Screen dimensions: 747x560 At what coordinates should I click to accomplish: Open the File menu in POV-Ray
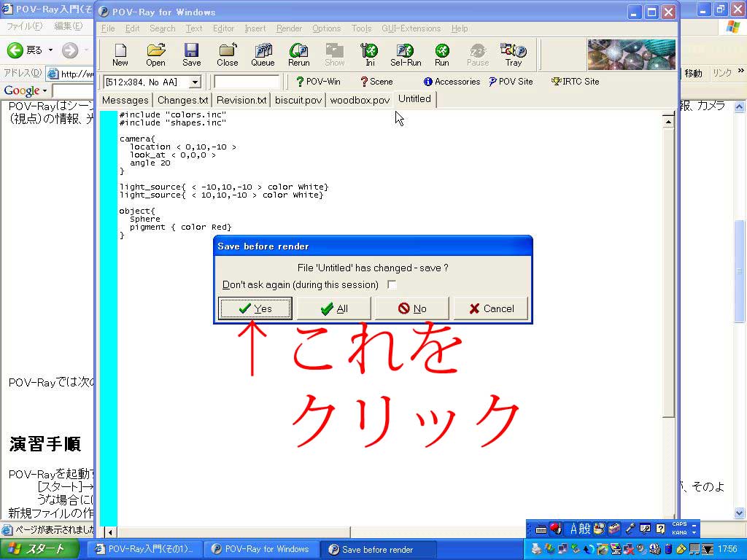(108, 28)
